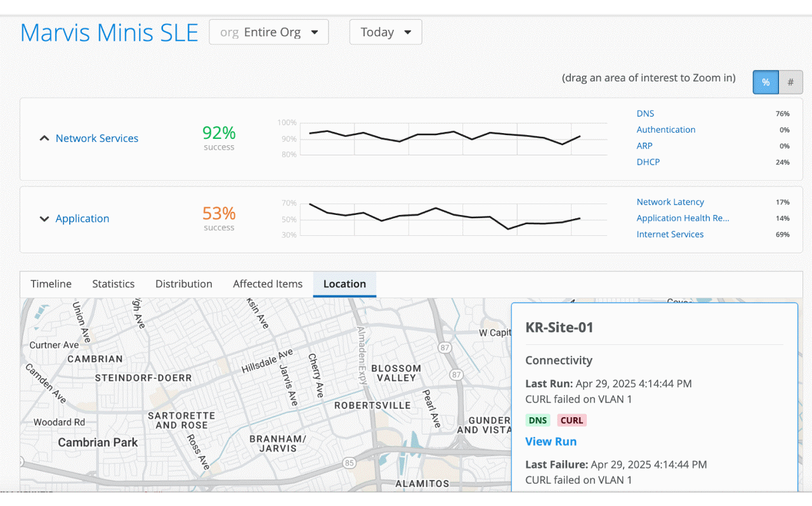Click the View Run link
The image size is (812, 506).
pos(551,441)
